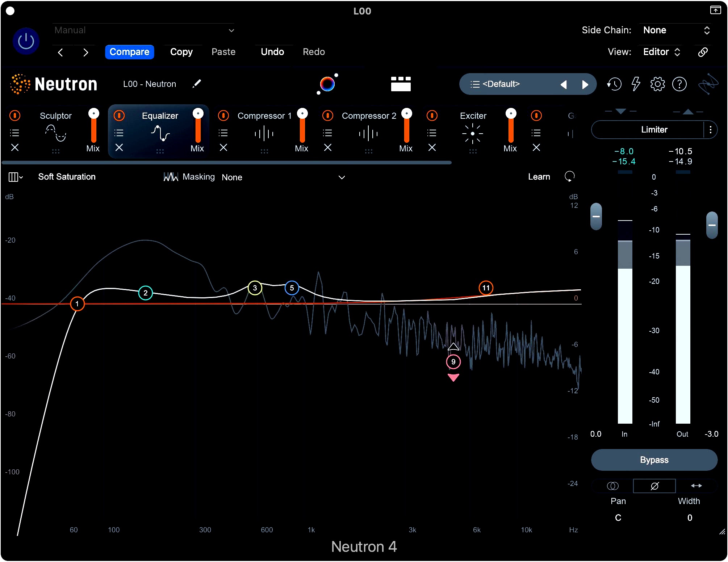
Task: Click the Bypass button
Action: click(654, 460)
